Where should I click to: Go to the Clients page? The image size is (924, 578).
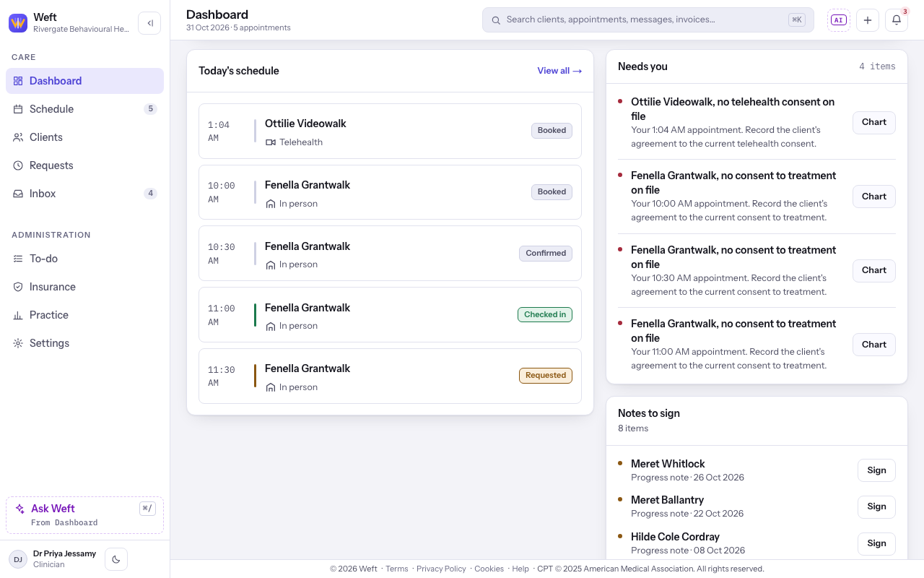tap(85, 137)
